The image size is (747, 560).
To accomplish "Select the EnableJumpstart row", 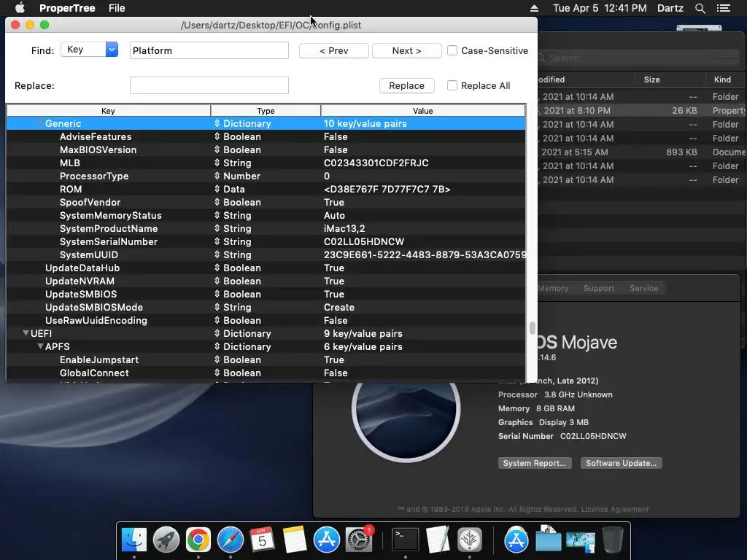I will (x=266, y=359).
